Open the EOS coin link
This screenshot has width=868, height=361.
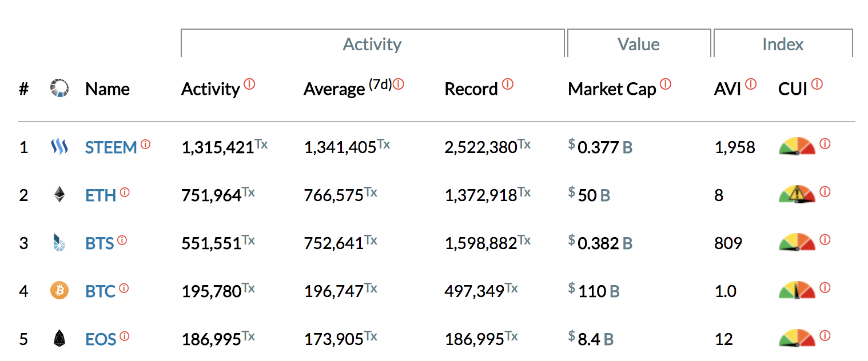click(101, 340)
